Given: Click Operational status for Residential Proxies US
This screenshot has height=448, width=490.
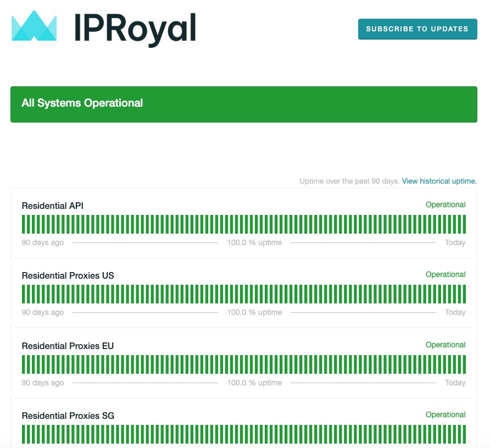Looking at the screenshot, I should pyautogui.click(x=445, y=274).
